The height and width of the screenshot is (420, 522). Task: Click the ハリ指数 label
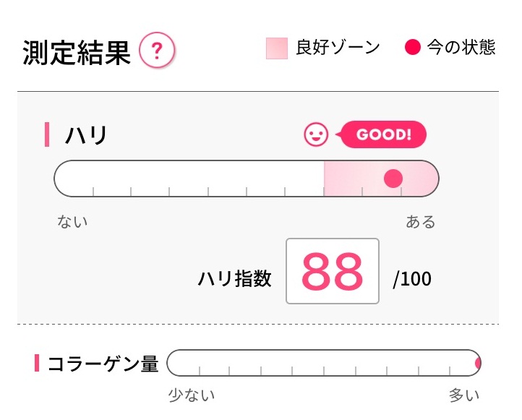click(x=235, y=278)
